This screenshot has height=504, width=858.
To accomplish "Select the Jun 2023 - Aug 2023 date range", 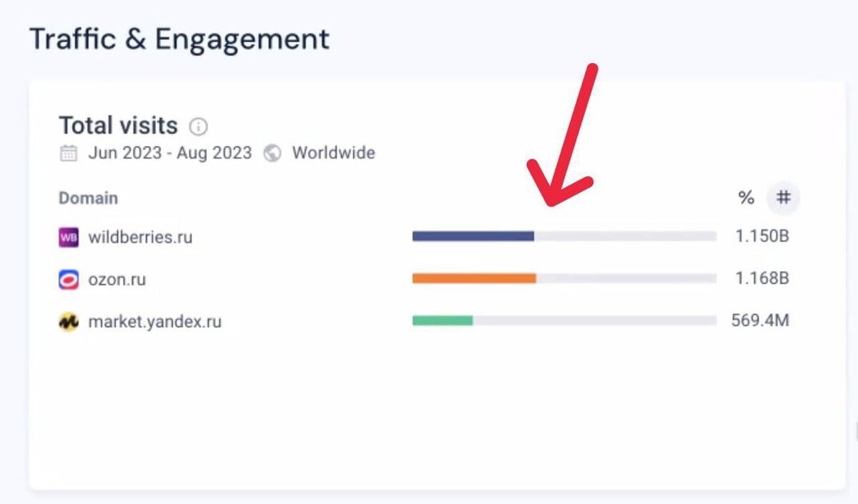I will coord(170,153).
